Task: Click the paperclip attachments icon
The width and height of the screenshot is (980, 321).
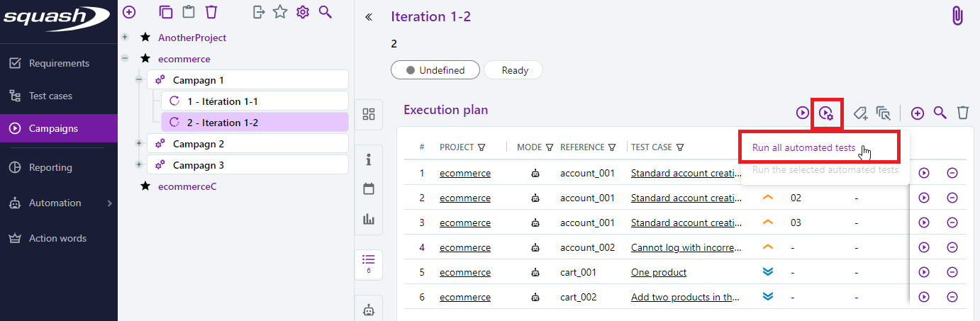Action: click(x=957, y=16)
